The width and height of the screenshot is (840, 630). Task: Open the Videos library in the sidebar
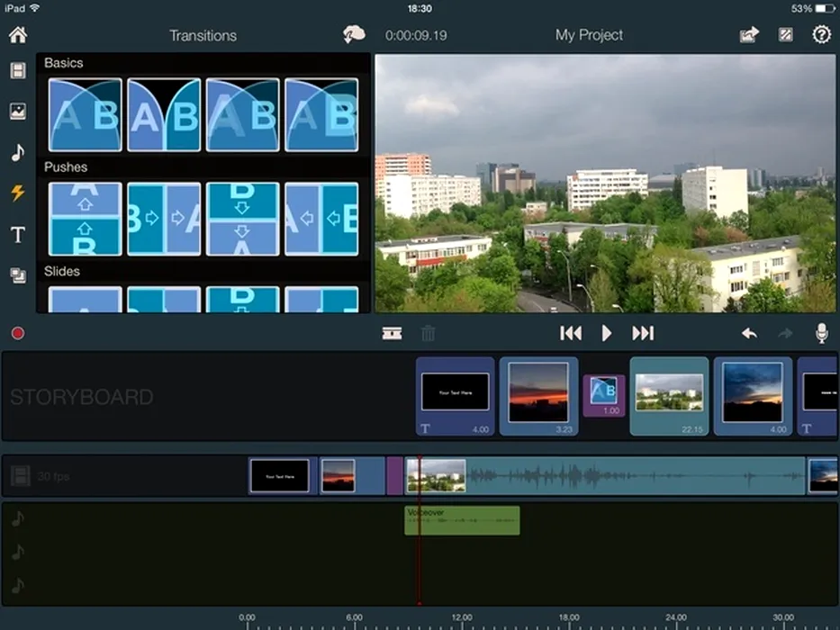pyautogui.click(x=18, y=70)
